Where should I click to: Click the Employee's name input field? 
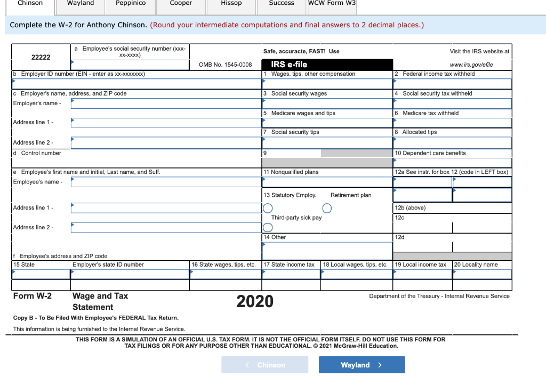(165, 181)
